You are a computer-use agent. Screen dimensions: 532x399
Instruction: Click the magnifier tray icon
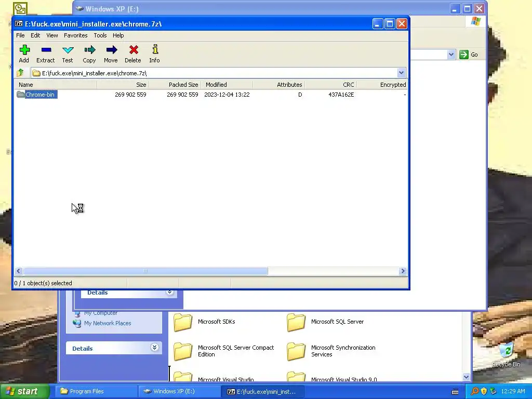point(474,391)
